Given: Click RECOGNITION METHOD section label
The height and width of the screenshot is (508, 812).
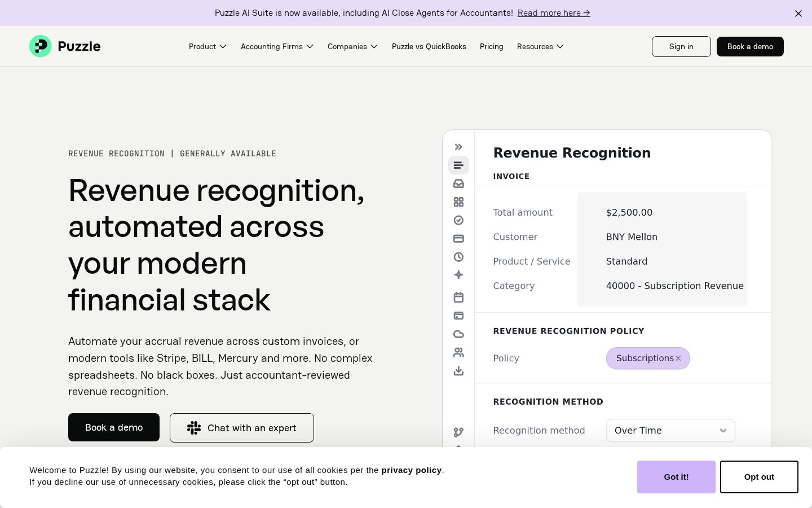Looking at the screenshot, I should point(548,402).
